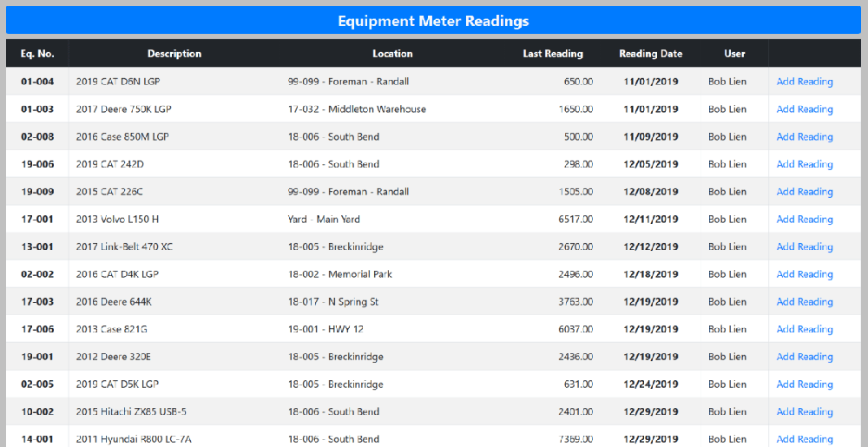Select equipment number 10-002
868x447 pixels.
coord(37,411)
